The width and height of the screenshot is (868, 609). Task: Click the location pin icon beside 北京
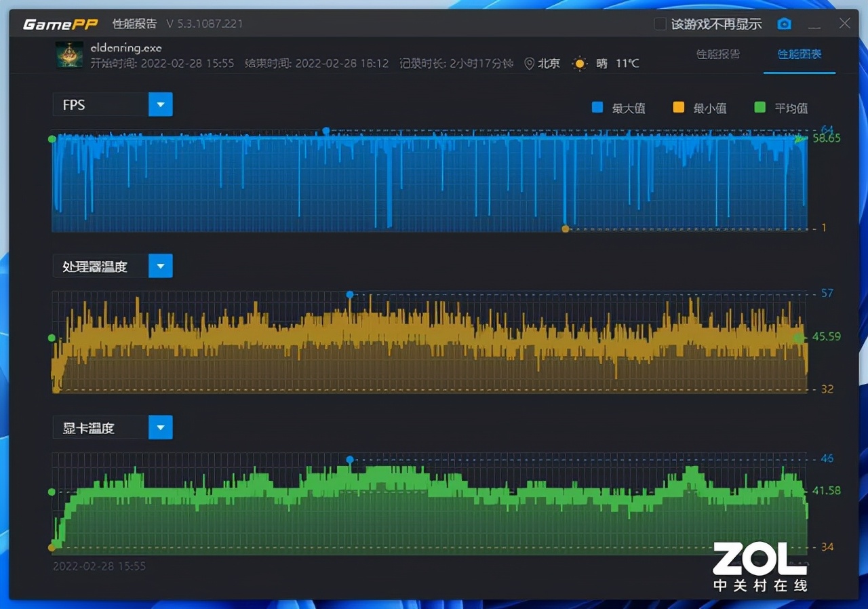tap(530, 64)
